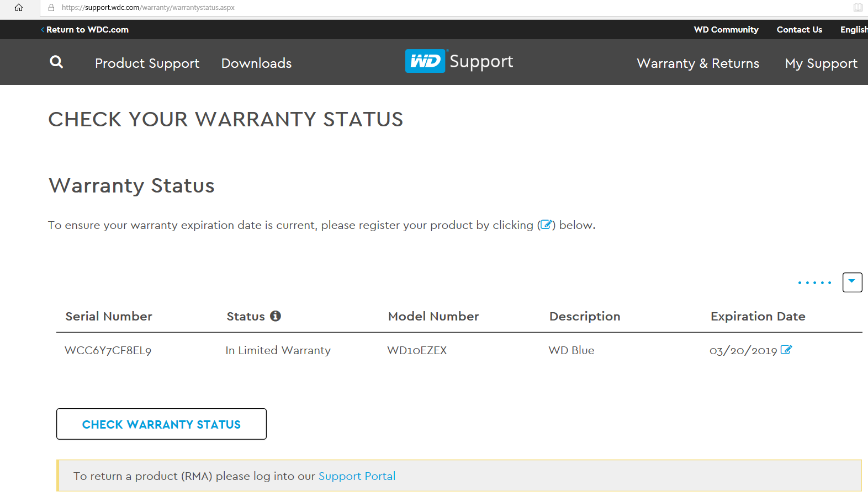Click the padlock icon in address bar
This screenshot has height=497, width=868.
(51, 8)
